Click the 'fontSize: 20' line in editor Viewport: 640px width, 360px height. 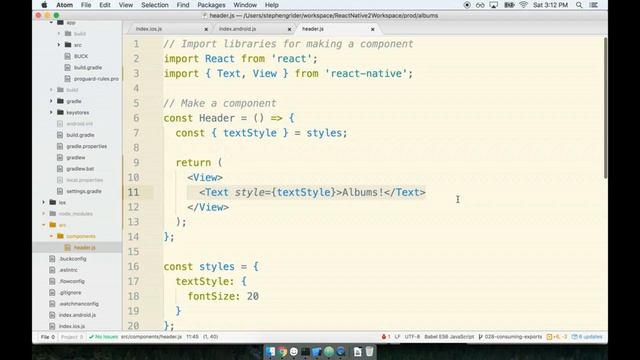pos(223,296)
